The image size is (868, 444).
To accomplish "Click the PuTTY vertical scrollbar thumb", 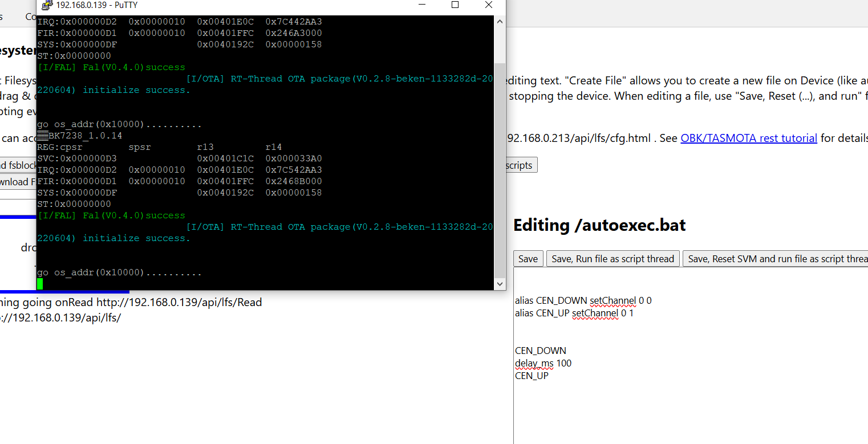I will 500,170.
